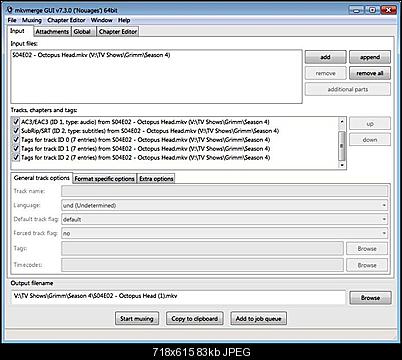
Task: Uncheck the SubRip/SRT subtitles track checkbox
Action: coord(15,131)
